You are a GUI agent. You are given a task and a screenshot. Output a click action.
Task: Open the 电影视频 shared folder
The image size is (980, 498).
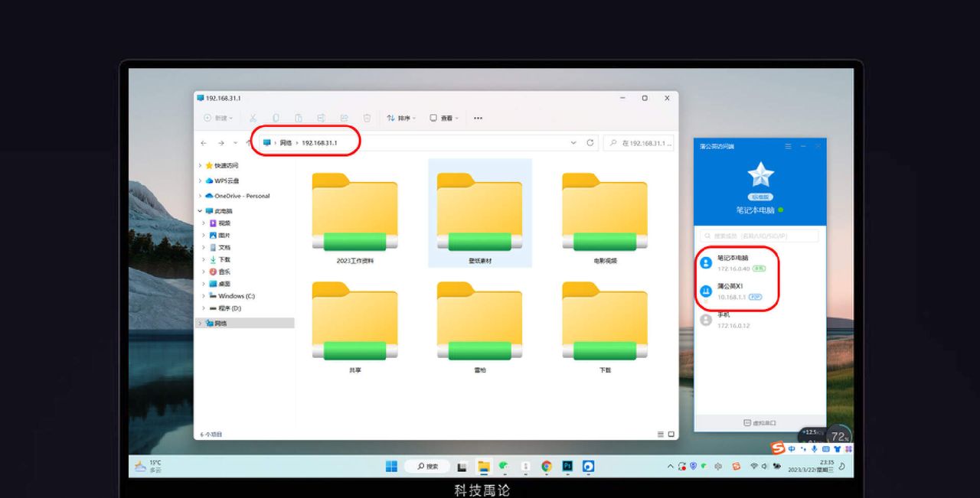tap(605, 214)
